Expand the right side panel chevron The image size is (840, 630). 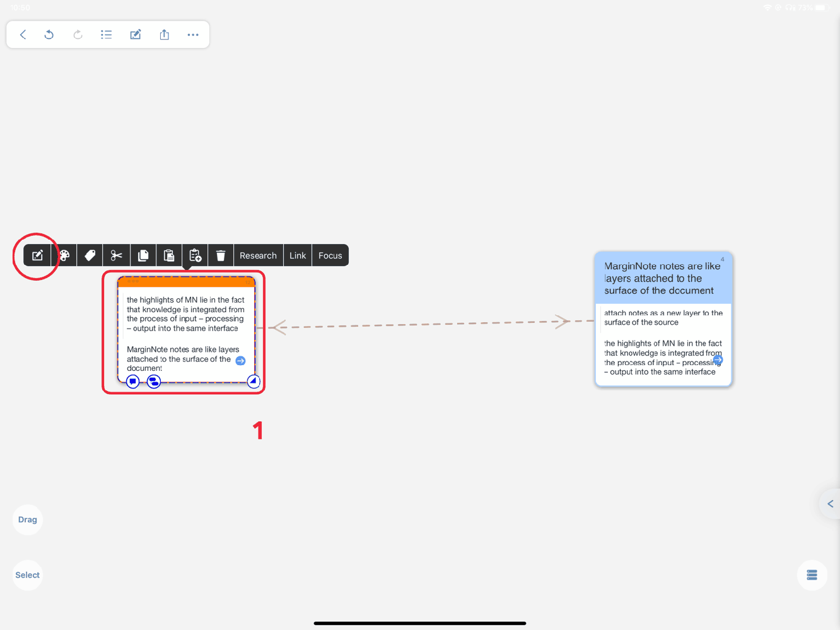[830, 504]
